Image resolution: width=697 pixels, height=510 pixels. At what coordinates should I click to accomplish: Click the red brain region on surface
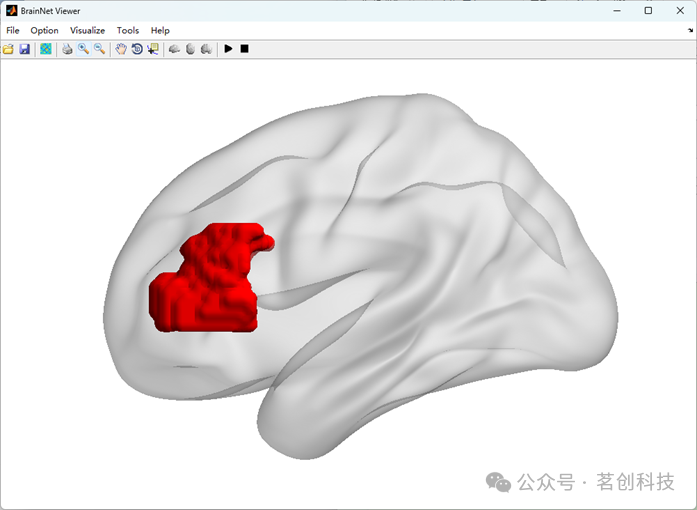pos(209,285)
